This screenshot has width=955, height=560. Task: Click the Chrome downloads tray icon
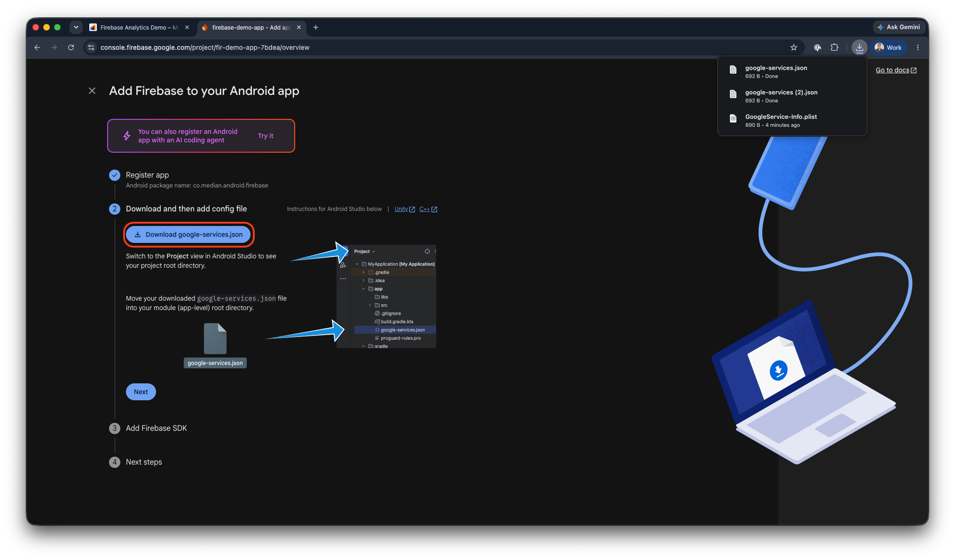859,47
